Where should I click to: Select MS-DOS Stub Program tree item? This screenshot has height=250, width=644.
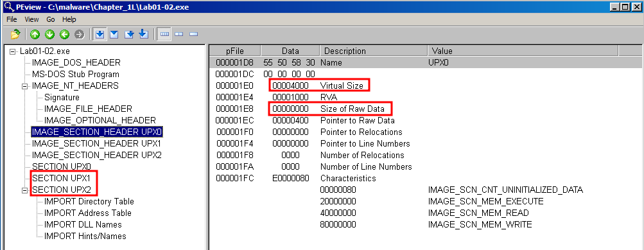click(76, 74)
